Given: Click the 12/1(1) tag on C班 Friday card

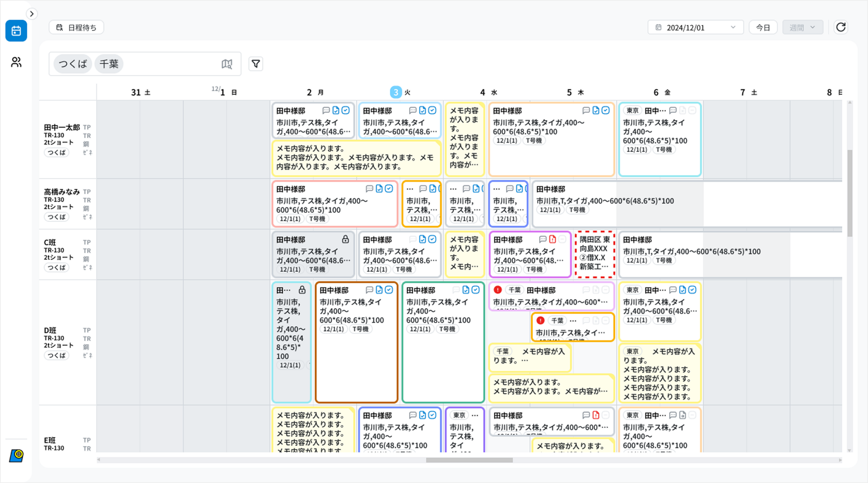Looking at the screenshot, I should 637,260.
